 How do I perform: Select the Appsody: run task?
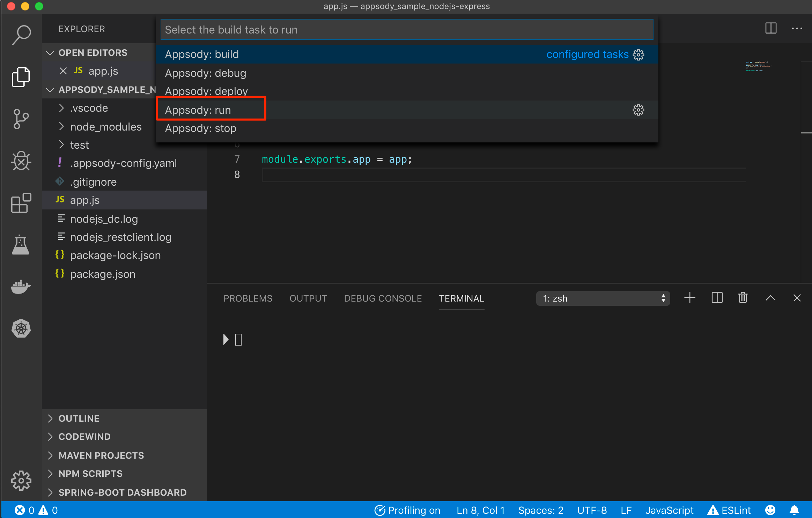point(407,110)
